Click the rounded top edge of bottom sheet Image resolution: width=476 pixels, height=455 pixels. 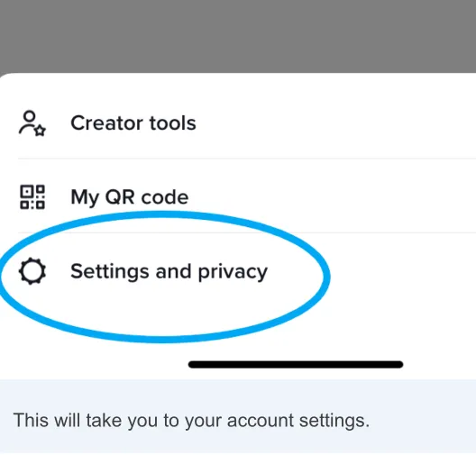[238, 76]
